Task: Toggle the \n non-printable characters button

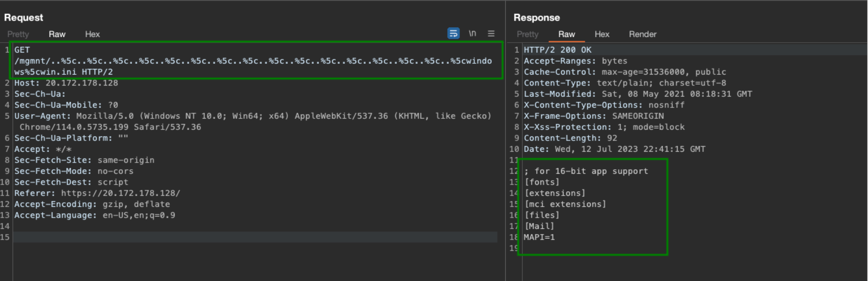Action: (x=472, y=34)
